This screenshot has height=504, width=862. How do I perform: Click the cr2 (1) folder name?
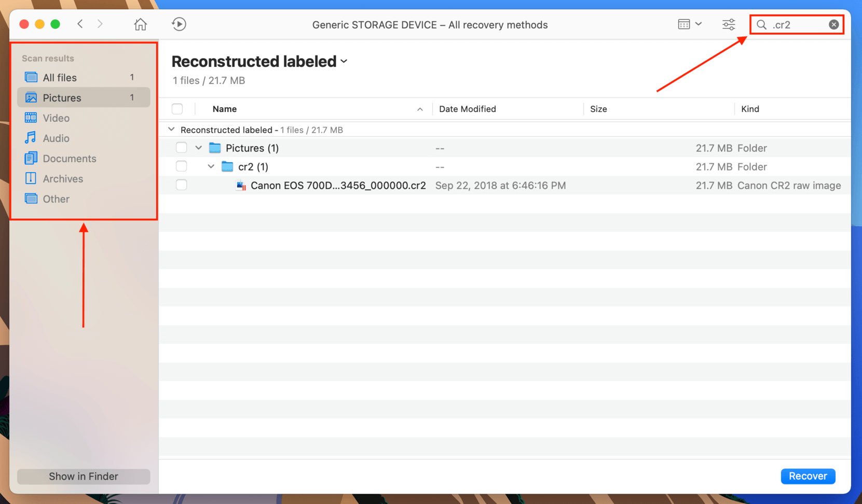click(253, 166)
